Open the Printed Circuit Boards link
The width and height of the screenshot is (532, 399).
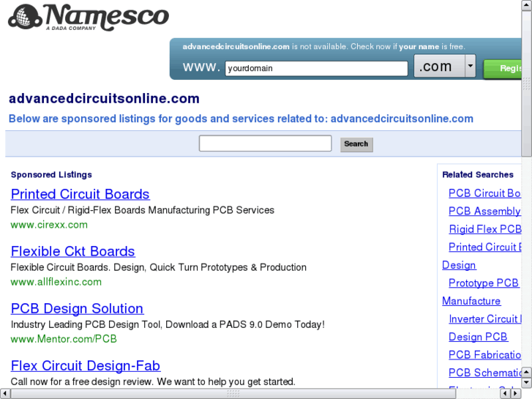[80, 194]
